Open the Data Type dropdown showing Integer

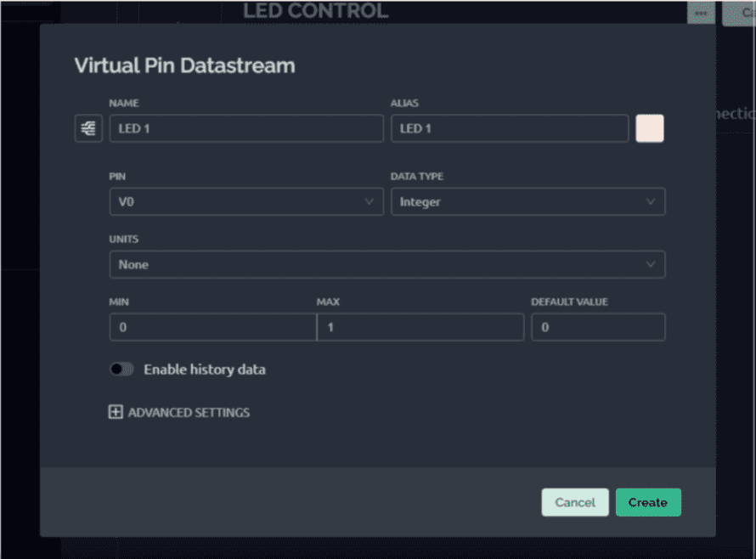click(528, 201)
